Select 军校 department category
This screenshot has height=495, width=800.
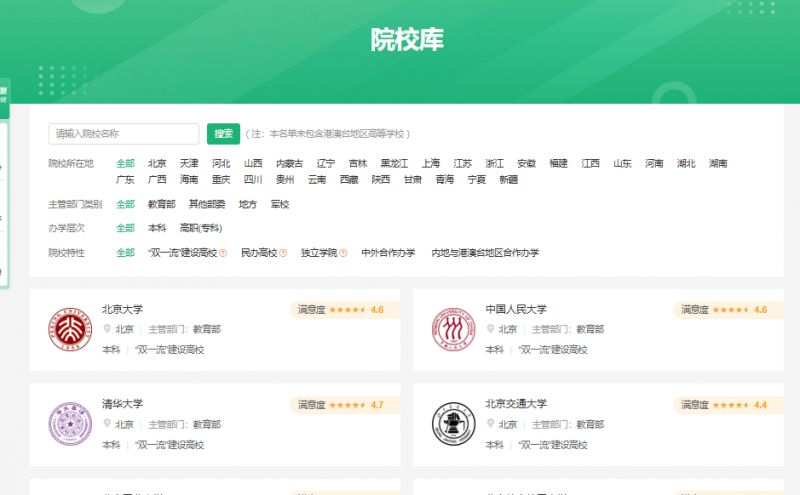[x=280, y=204]
